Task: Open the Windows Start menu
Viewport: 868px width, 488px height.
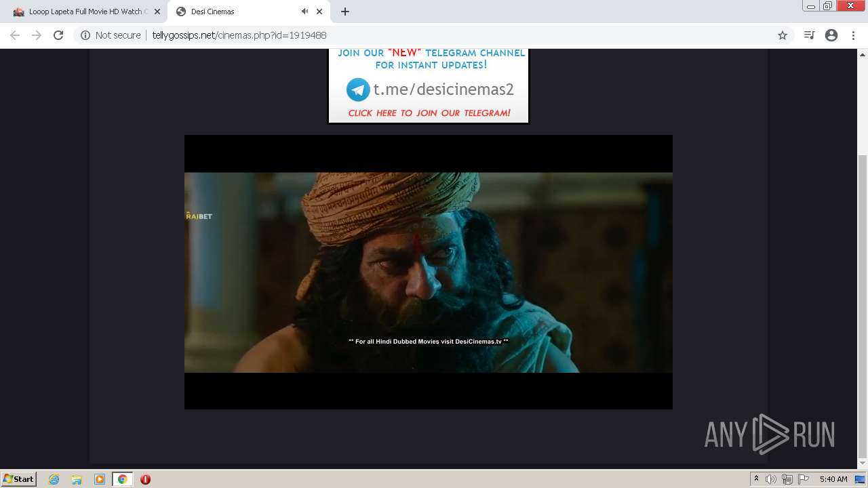Action: 18,479
